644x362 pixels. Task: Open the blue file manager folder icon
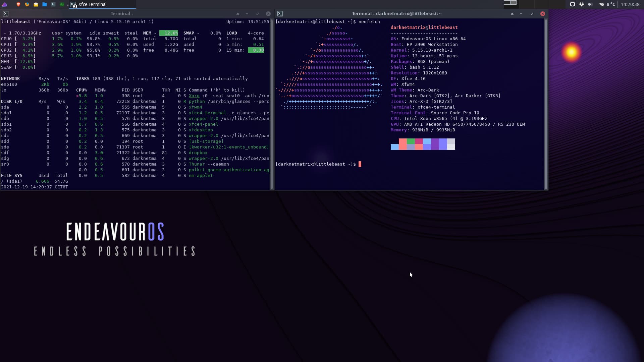(x=44, y=4)
